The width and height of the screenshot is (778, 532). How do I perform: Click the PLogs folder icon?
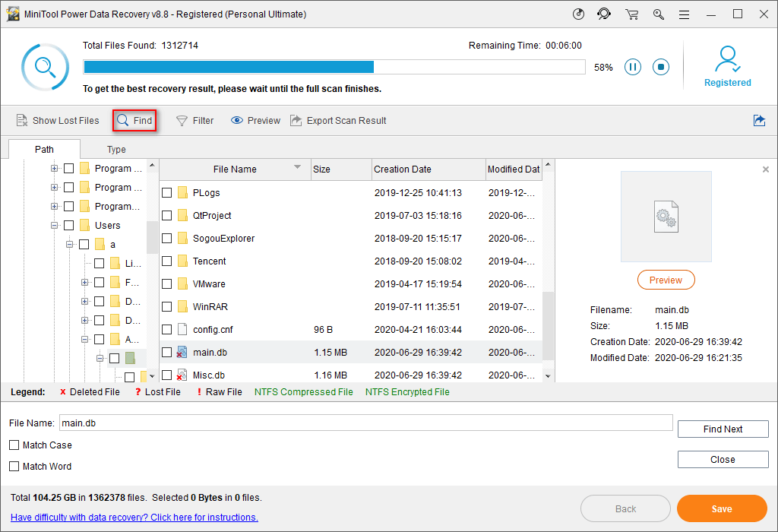tap(182, 192)
